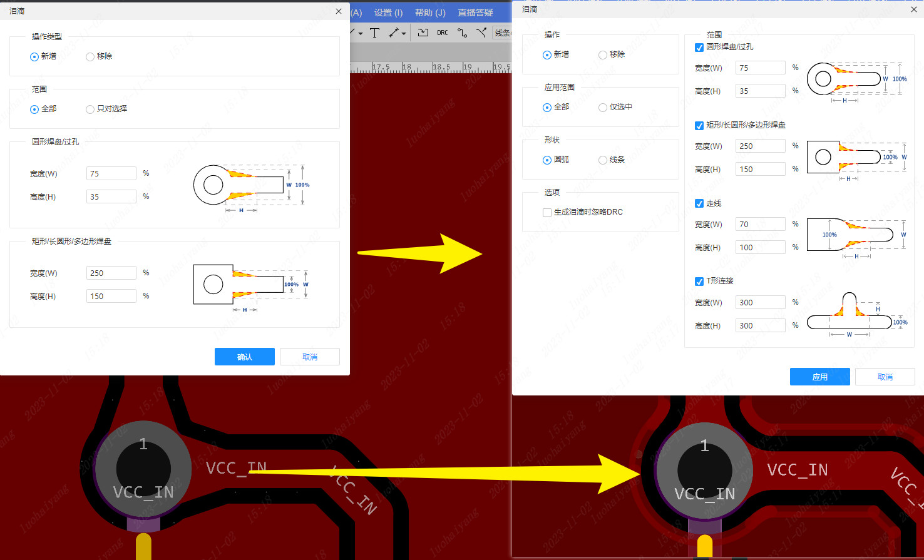This screenshot has width=924, height=560.
Task: Edit round pad width 75 in left dialog
Action: pyautogui.click(x=111, y=173)
